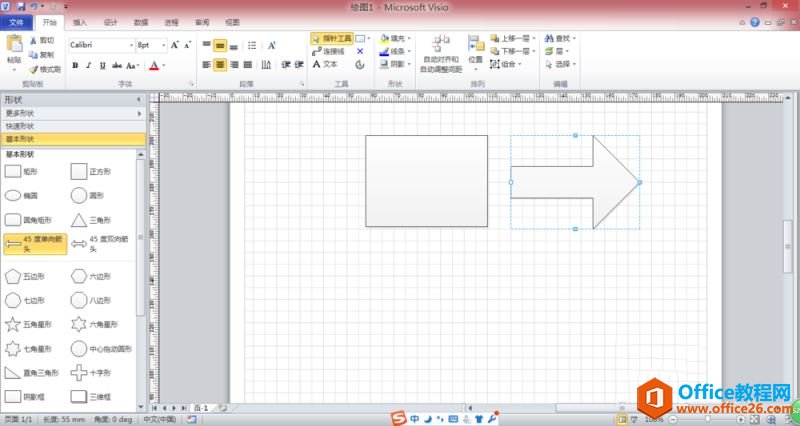The height and width of the screenshot is (426, 800).
Task: Pick the 五角星形 star shape
Action: point(13,324)
